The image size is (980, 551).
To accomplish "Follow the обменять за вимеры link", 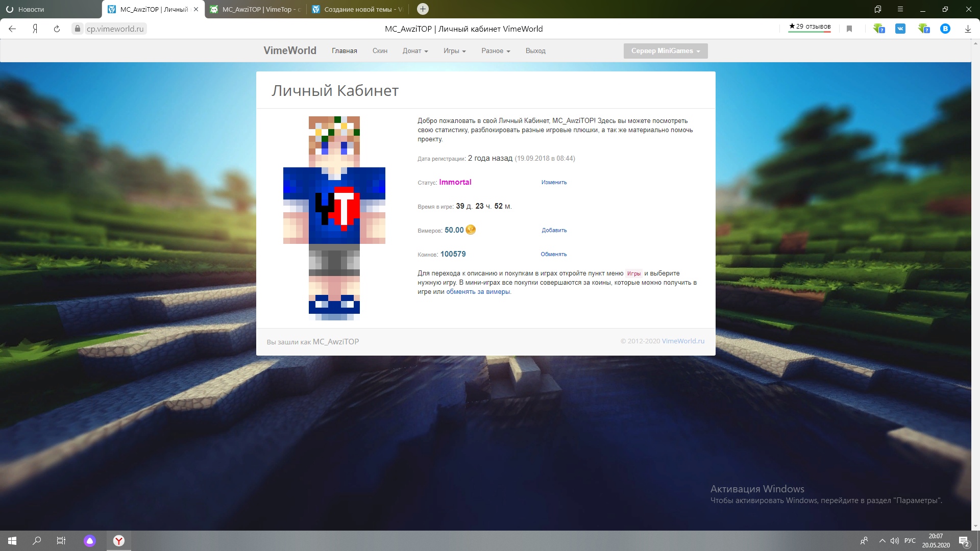I will [478, 292].
